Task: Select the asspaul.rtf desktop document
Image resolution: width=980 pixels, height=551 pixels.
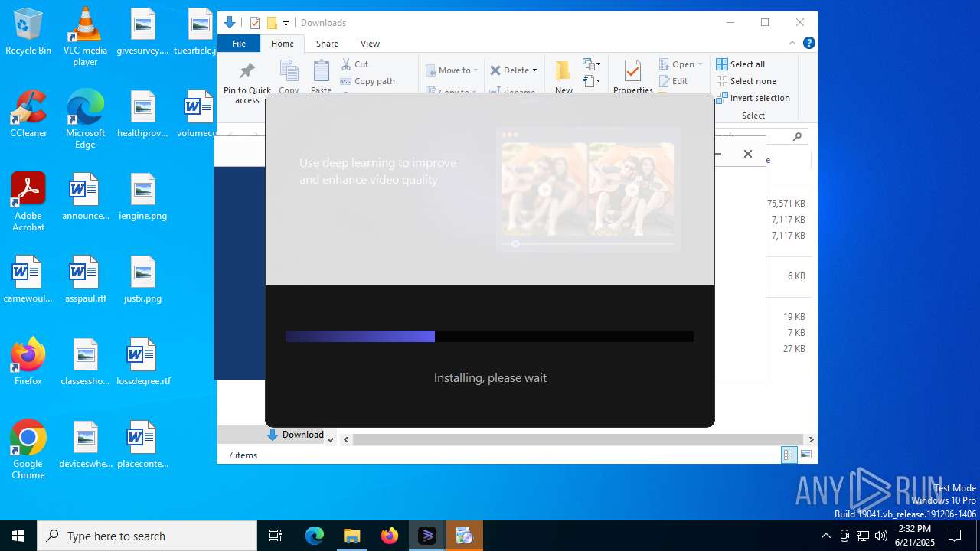Action: 85,279
